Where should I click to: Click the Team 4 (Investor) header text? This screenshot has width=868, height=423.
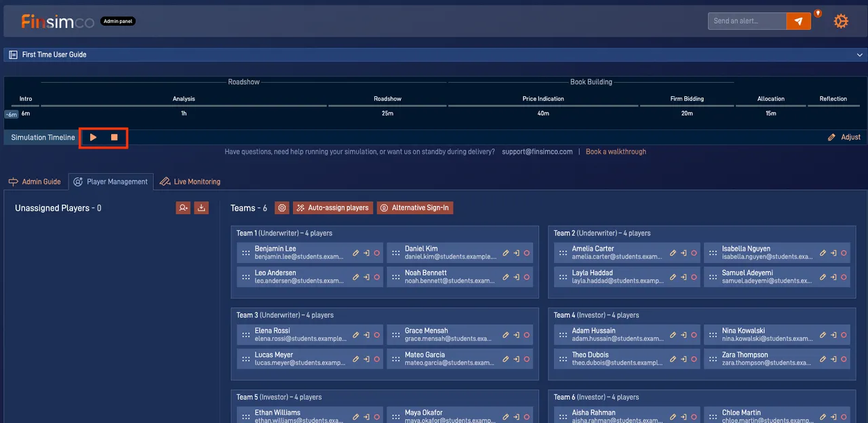pos(596,315)
